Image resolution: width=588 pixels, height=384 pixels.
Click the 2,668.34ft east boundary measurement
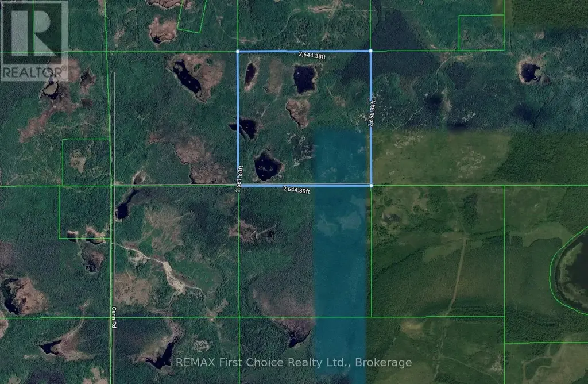point(372,113)
